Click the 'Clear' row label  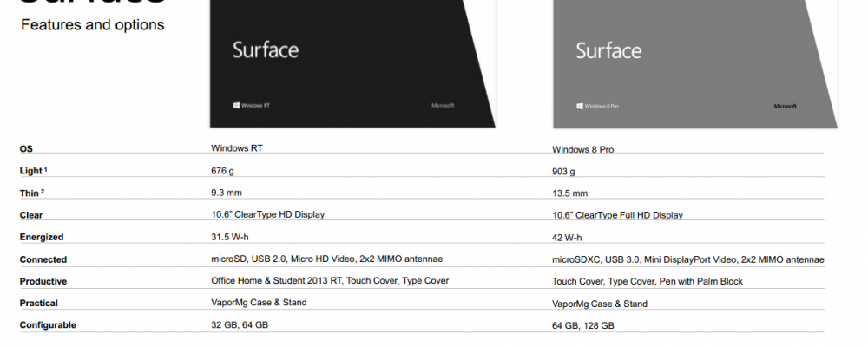pos(31,215)
